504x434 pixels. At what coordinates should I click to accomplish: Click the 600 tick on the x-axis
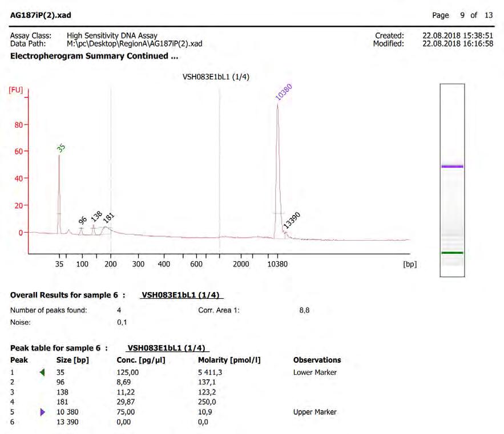pos(196,264)
